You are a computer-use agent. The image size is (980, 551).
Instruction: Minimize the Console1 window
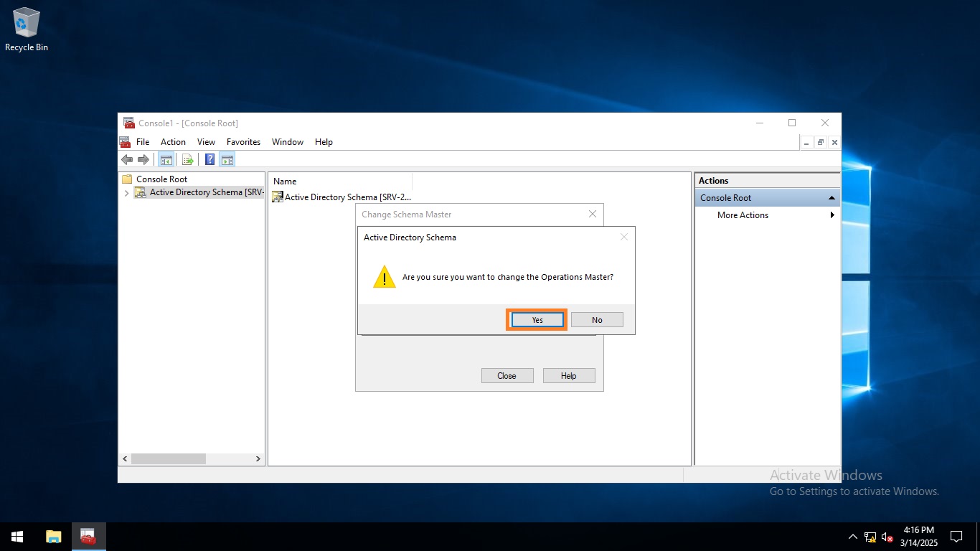point(759,123)
